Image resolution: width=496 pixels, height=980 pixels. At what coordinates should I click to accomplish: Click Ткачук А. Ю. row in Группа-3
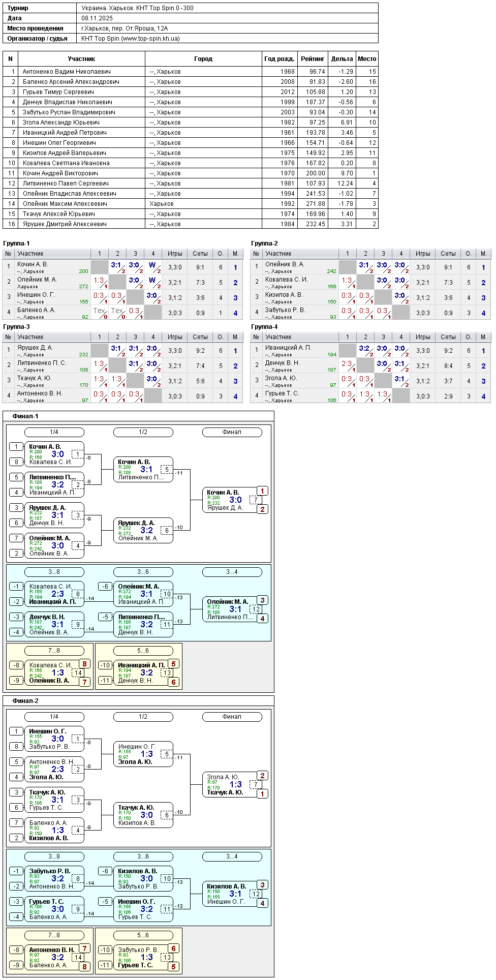click(x=122, y=381)
